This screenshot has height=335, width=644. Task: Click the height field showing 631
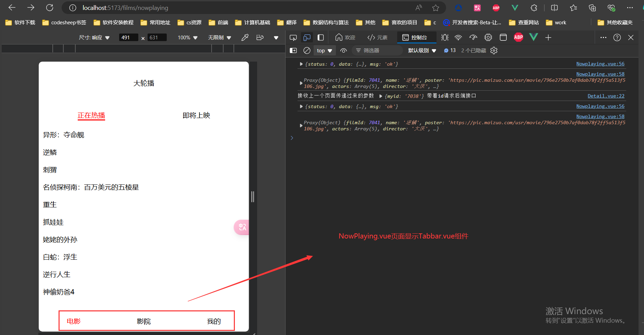(x=157, y=37)
